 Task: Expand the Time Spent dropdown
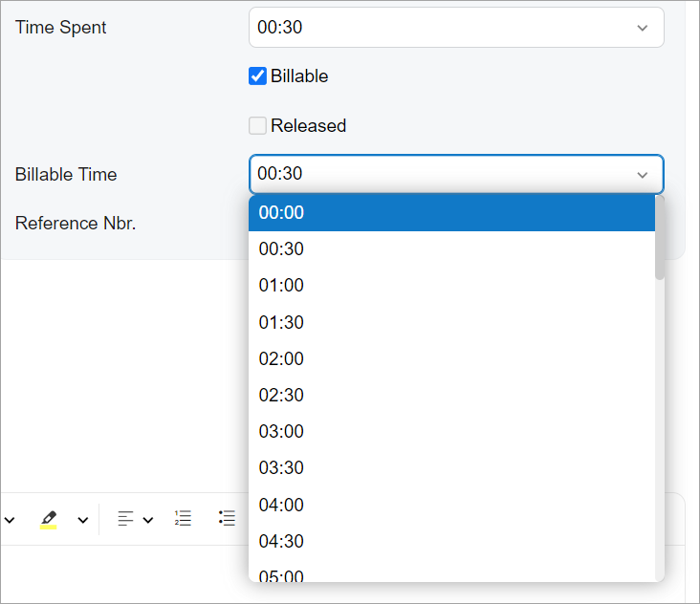coord(643,28)
